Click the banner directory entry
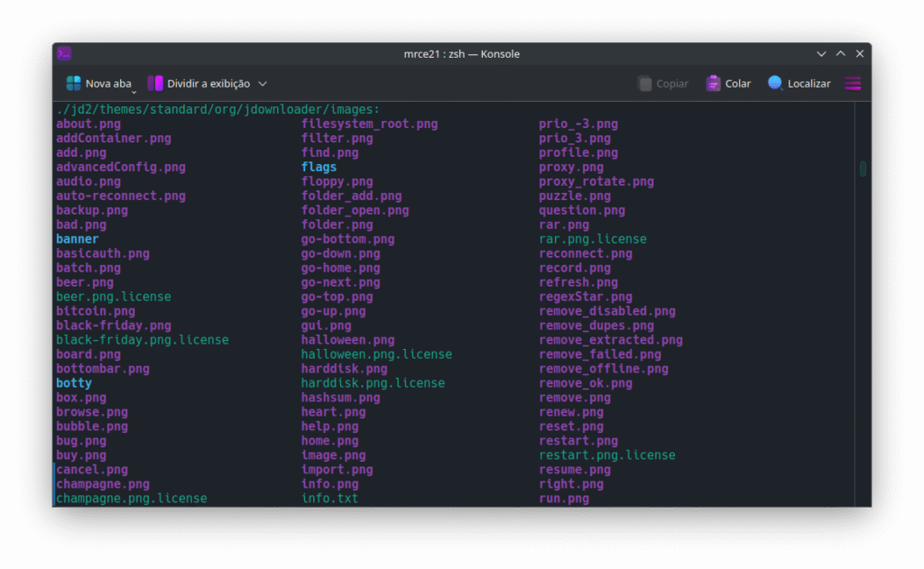This screenshot has width=924, height=569. (x=77, y=238)
